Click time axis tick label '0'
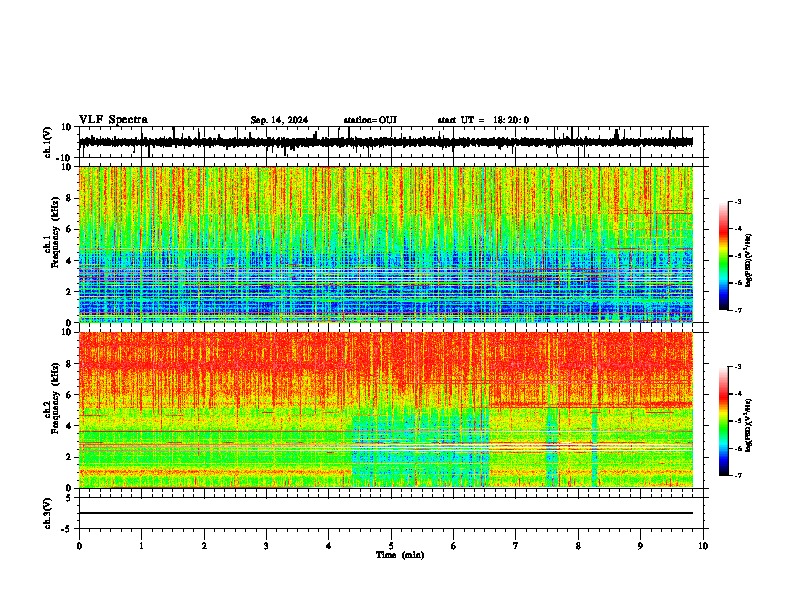 point(79,546)
